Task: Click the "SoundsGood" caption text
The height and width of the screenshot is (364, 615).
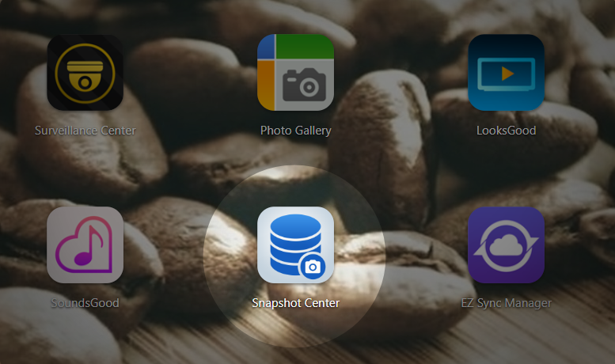Action: point(85,303)
